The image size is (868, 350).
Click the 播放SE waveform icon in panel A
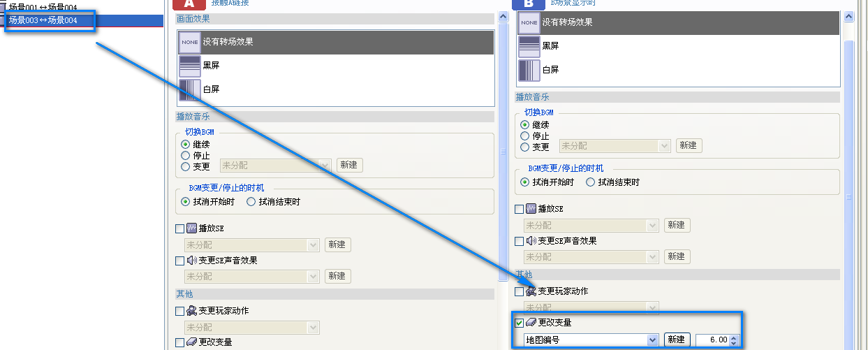192,228
